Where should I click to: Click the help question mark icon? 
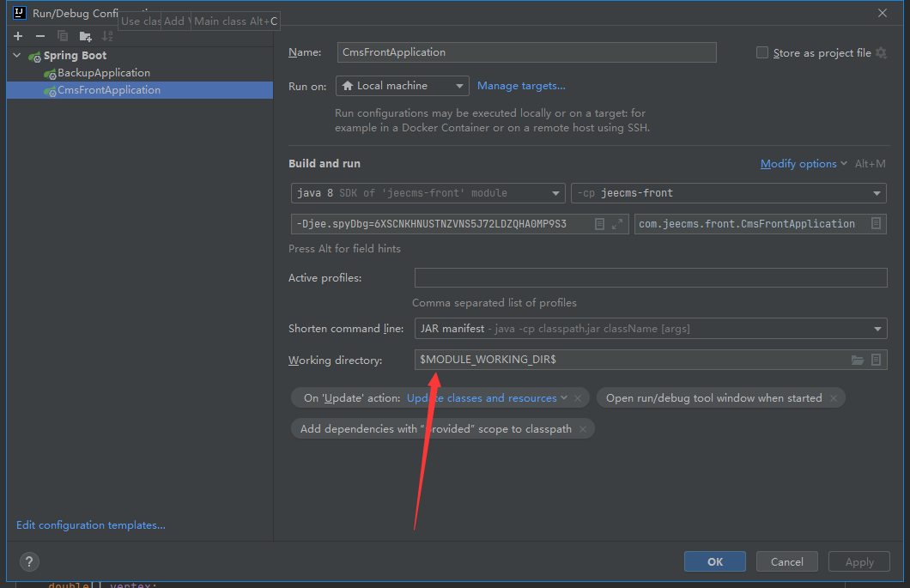[29, 561]
